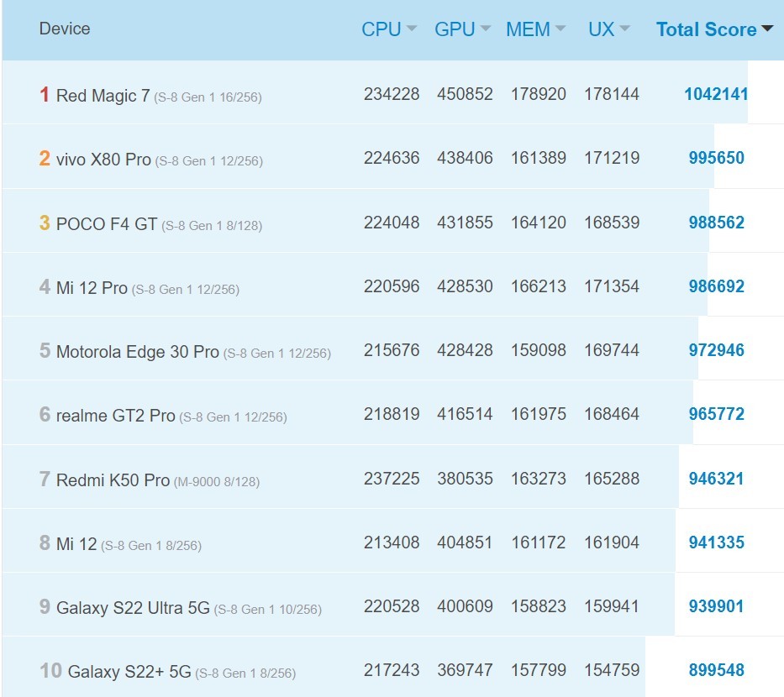Screen dimensions: 784x697
Task: Click total score 899548
Action: (717, 670)
